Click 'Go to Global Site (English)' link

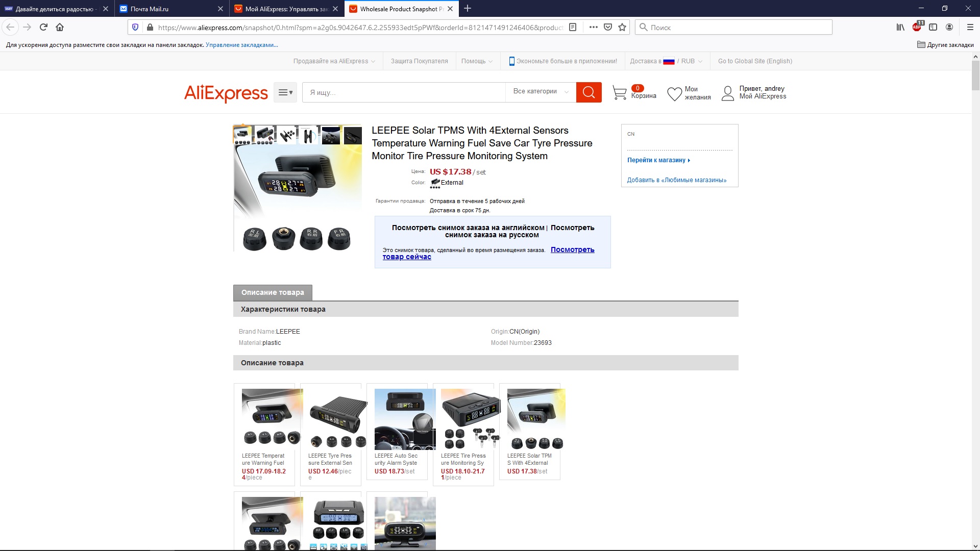tap(755, 61)
